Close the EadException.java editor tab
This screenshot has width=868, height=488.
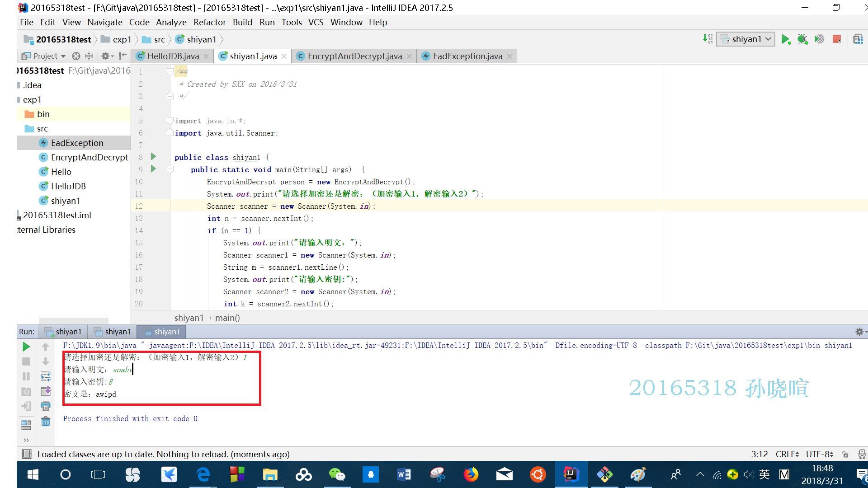(509, 56)
